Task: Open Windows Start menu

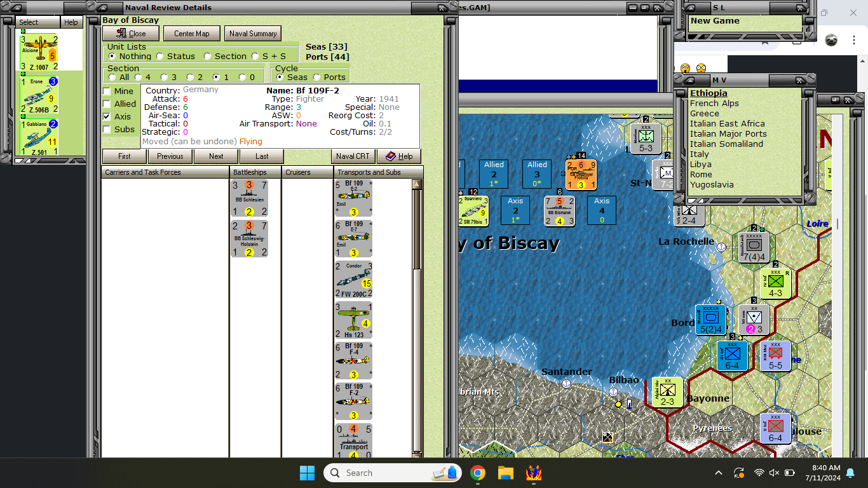Action: tap(307, 473)
